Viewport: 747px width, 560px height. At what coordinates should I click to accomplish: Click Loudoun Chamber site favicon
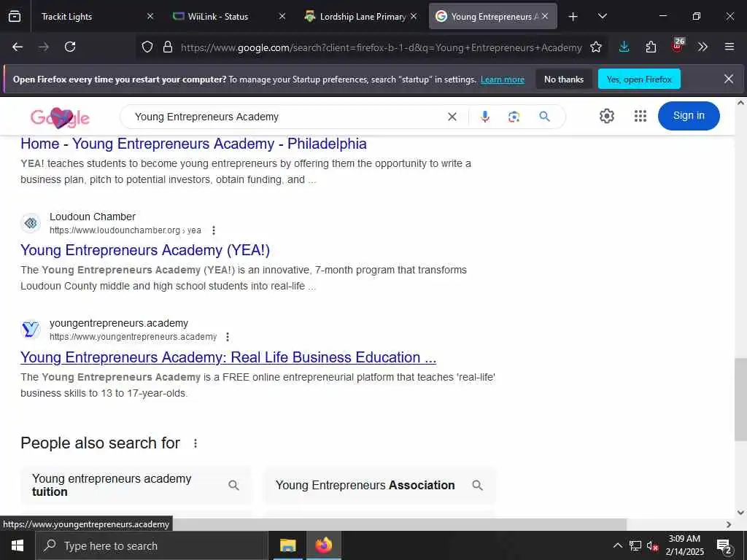(x=31, y=223)
